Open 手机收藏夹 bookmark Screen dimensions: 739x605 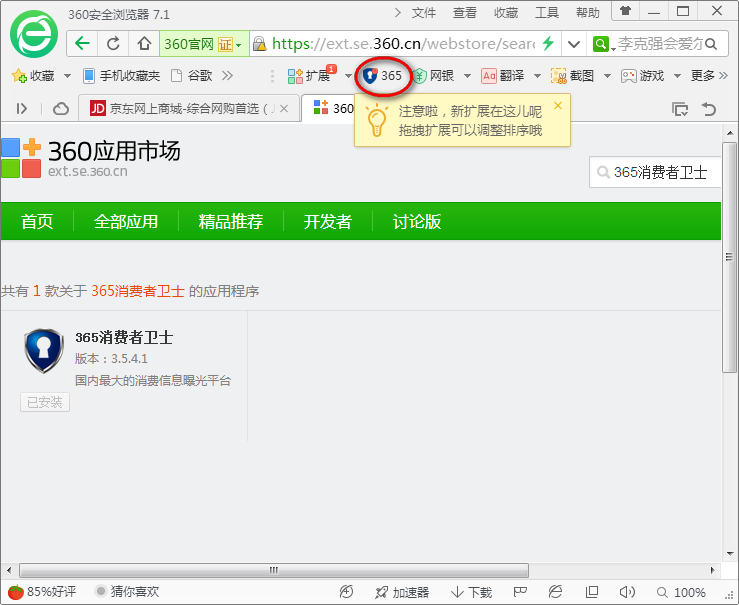(x=121, y=75)
